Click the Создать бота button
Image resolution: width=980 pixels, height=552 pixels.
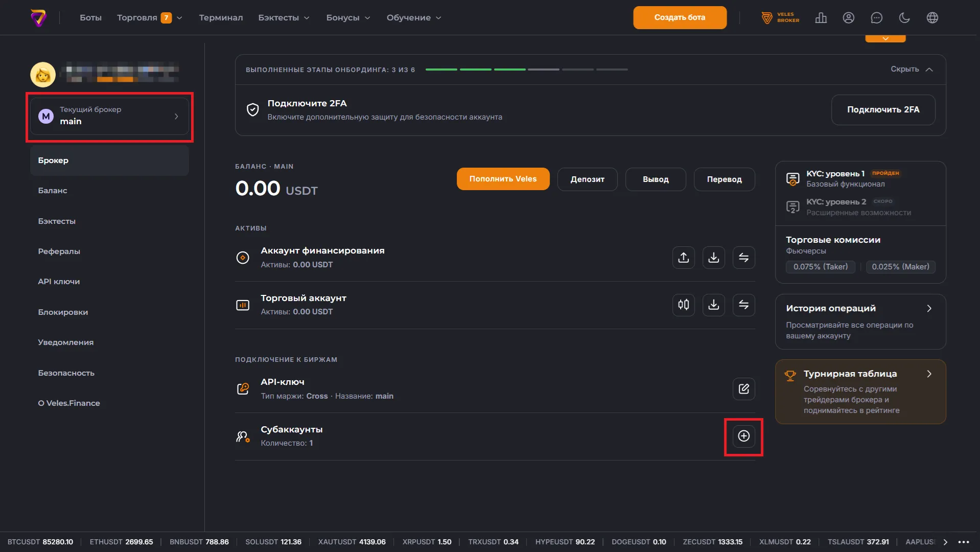point(680,18)
